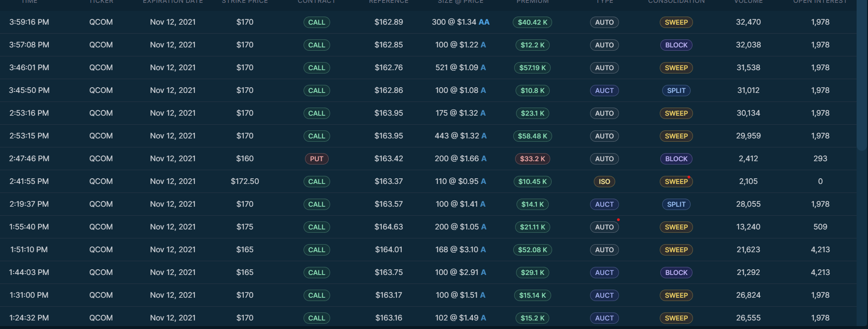
Task: Click the $10.45 K premium badge
Action: pos(532,182)
